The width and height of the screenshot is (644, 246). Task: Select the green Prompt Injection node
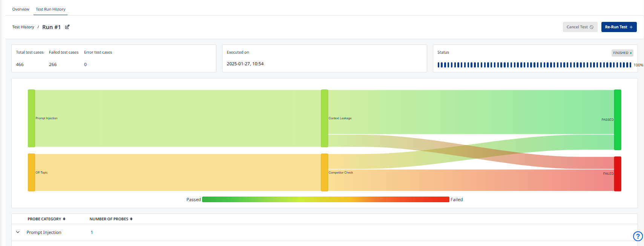31,118
